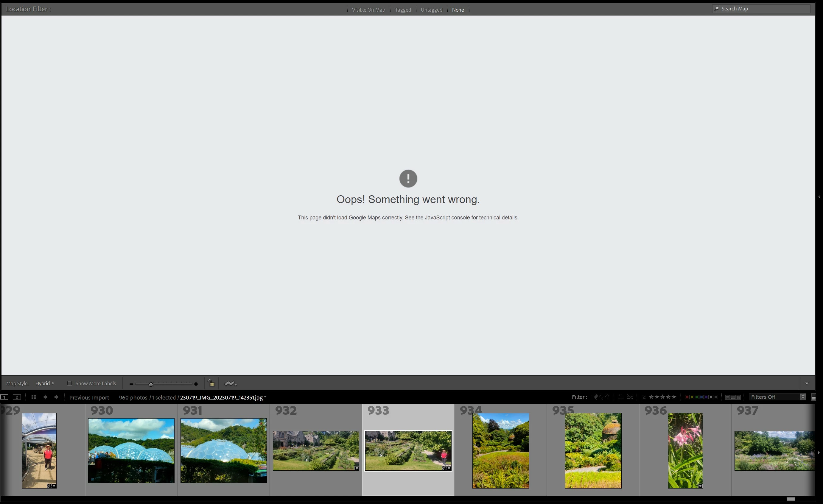Screen dimensions: 823x504
Task: Click the Untagged location filter
Action: coord(431,10)
